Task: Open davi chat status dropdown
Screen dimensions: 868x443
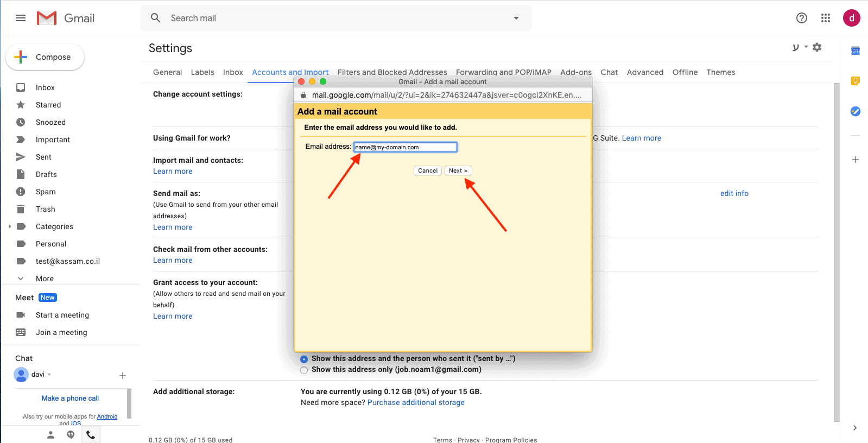Action: 49,375
